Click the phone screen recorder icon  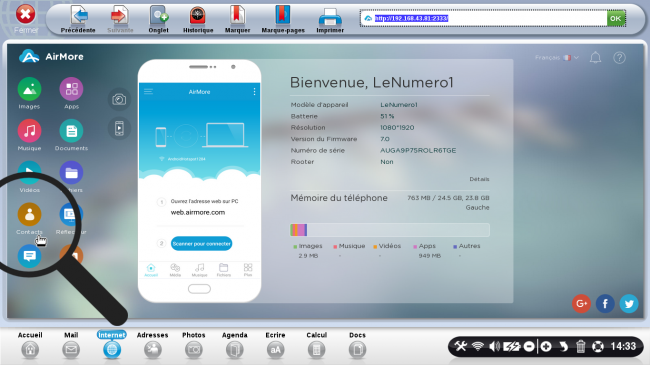tap(119, 129)
